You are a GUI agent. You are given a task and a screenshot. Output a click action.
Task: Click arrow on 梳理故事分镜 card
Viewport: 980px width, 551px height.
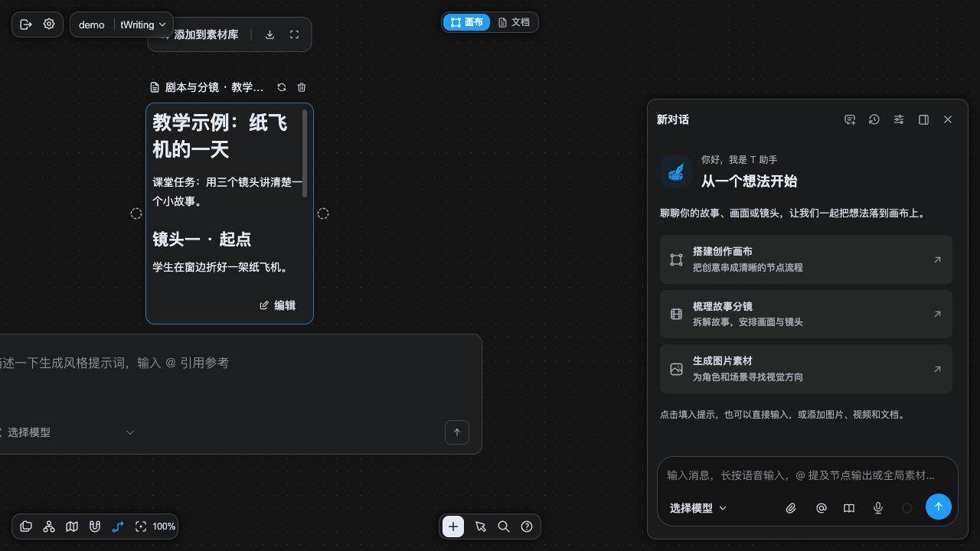pyautogui.click(x=937, y=314)
